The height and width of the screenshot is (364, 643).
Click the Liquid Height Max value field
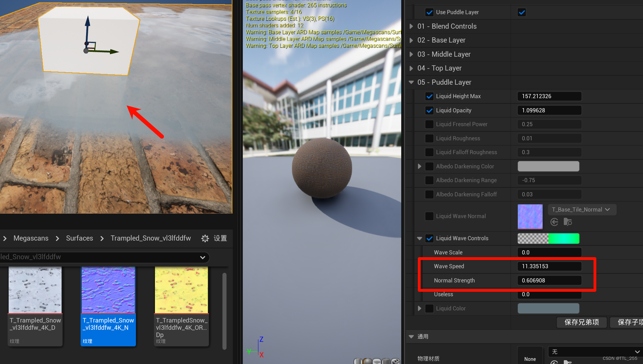(549, 96)
